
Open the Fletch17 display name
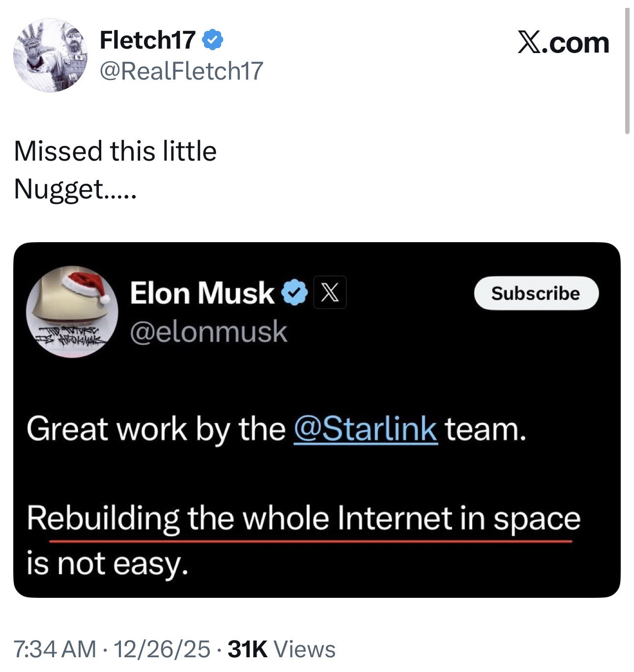(147, 40)
